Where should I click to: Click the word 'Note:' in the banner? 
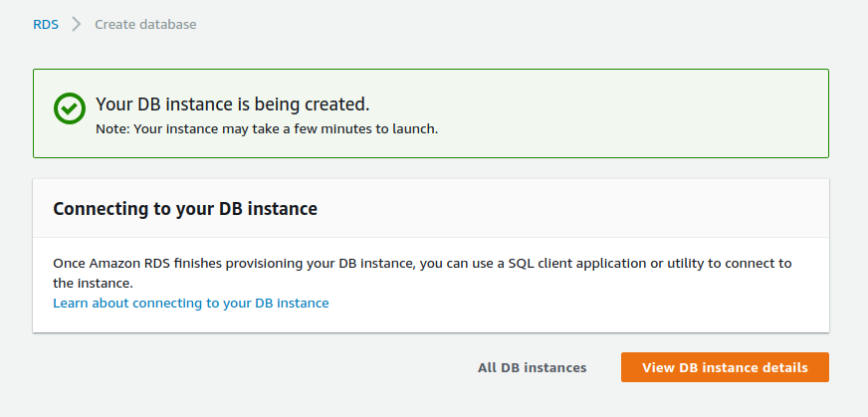(x=112, y=129)
